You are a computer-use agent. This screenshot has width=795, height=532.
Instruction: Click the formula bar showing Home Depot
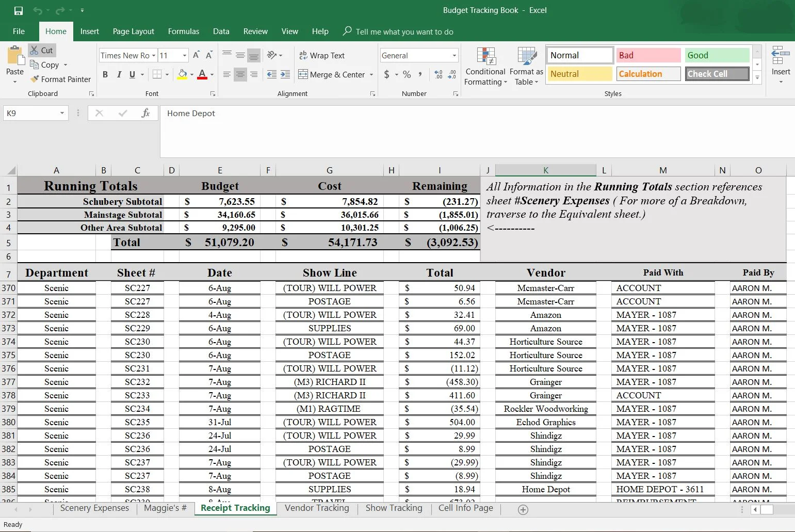(x=477, y=131)
